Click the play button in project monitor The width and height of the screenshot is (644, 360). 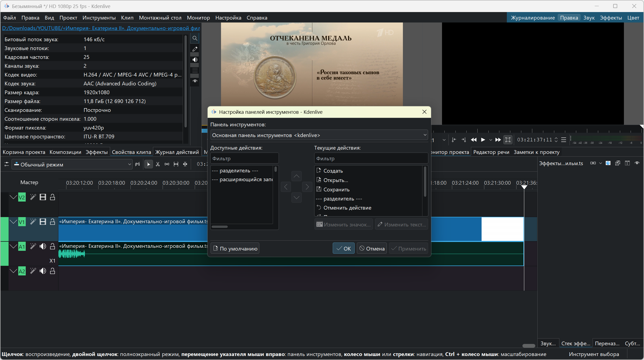[x=483, y=140]
